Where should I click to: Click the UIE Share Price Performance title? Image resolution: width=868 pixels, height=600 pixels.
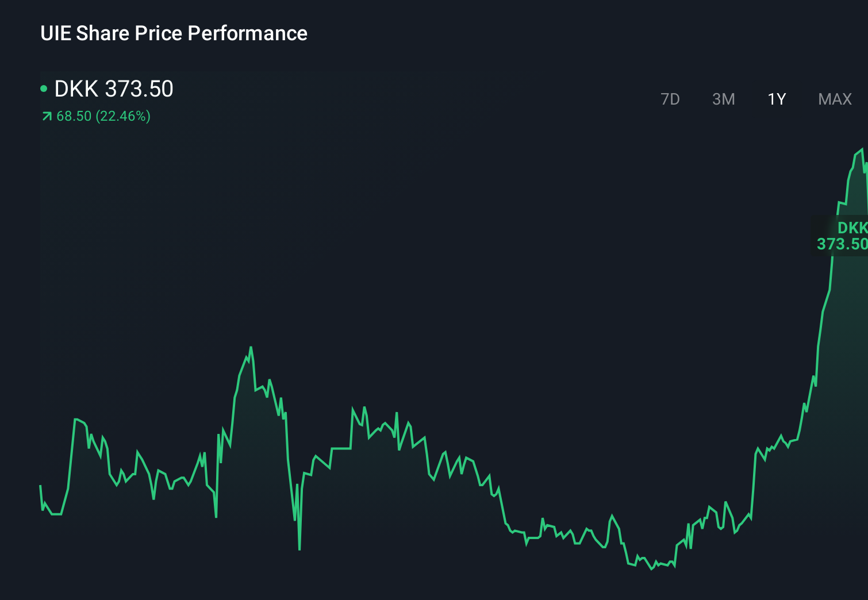[x=174, y=33]
